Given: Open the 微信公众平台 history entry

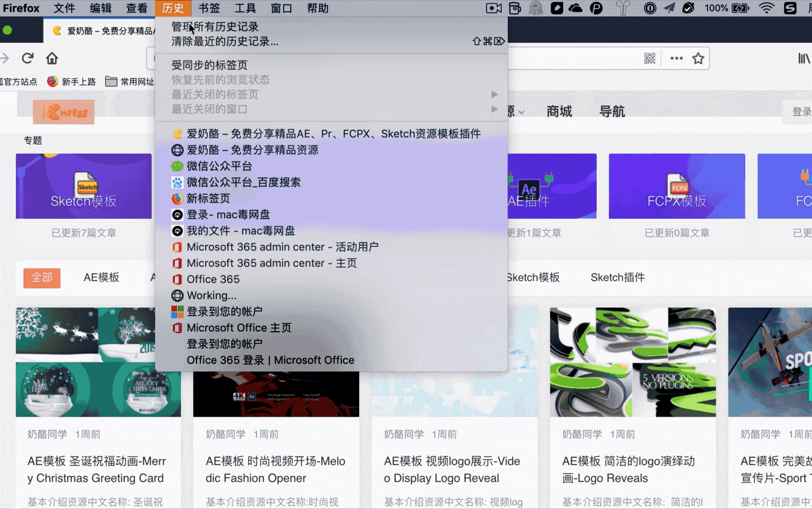Looking at the screenshot, I should click(331, 166).
